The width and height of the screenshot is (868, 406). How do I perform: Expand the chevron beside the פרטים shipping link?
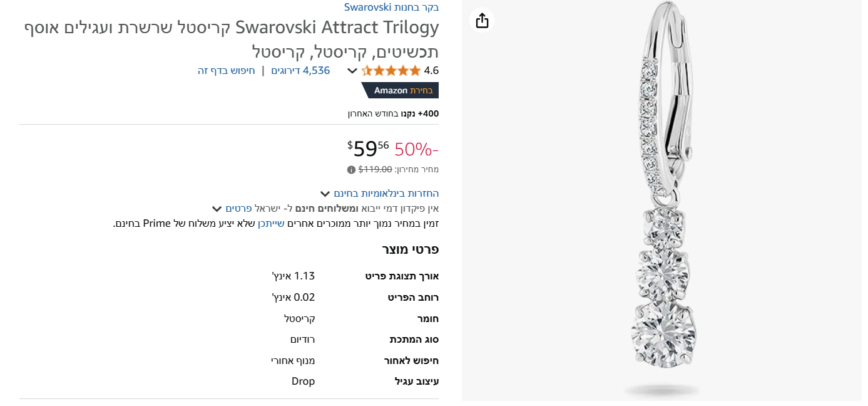click(217, 209)
